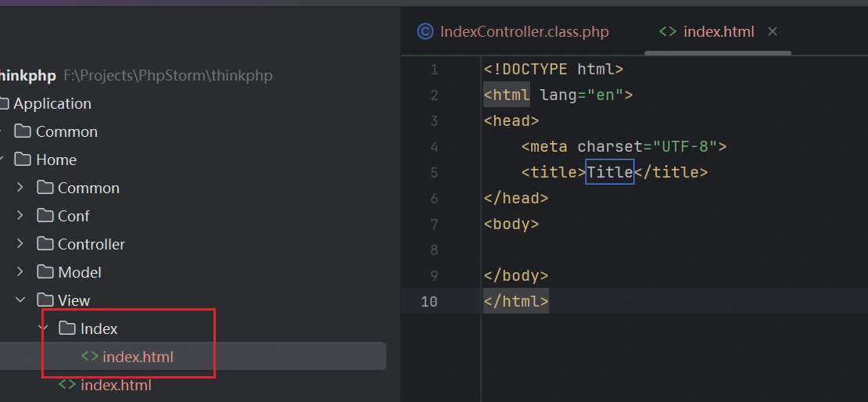
Task: Select the Application folder in the project tree
Action: (x=52, y=103)
